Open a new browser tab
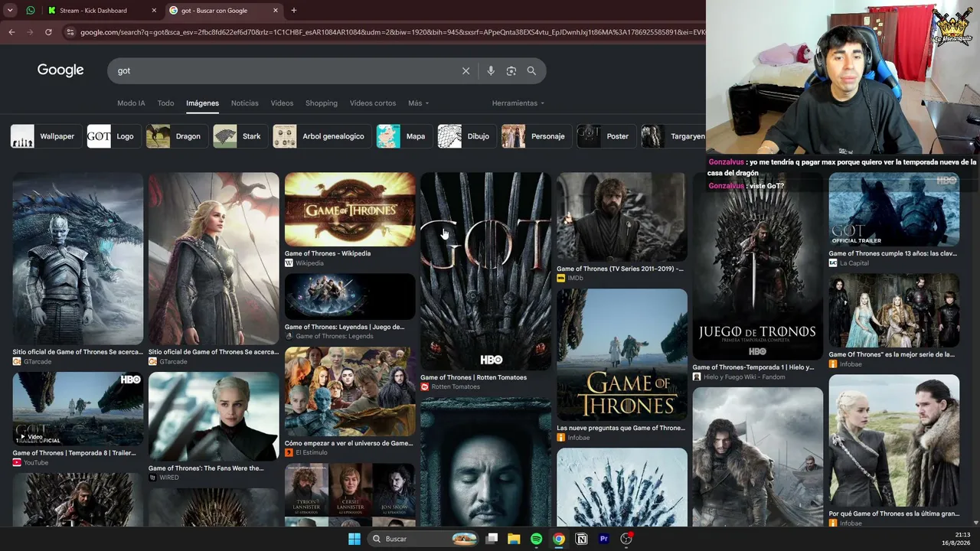The height and width of the screenshot is (551, 980). click(x=294, y=11)
